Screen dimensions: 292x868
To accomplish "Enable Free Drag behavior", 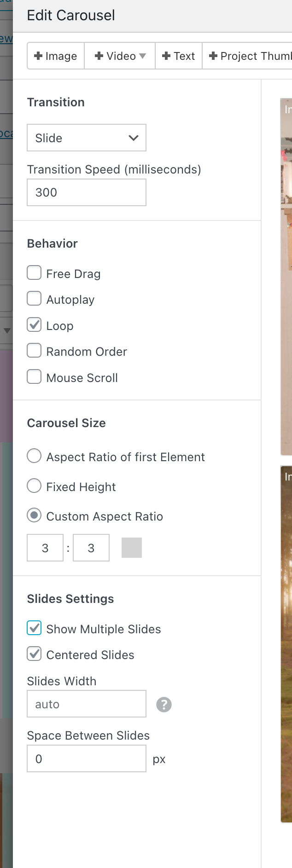I will (x=34, y=272).
